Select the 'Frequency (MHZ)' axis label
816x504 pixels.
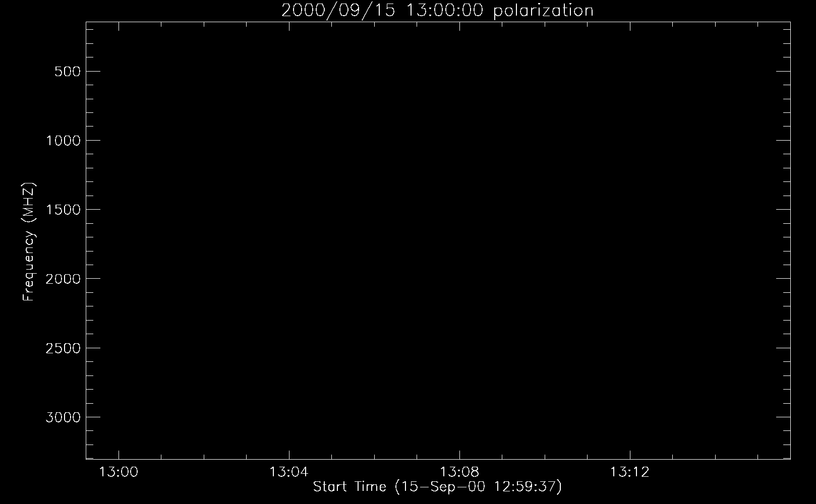29,241
